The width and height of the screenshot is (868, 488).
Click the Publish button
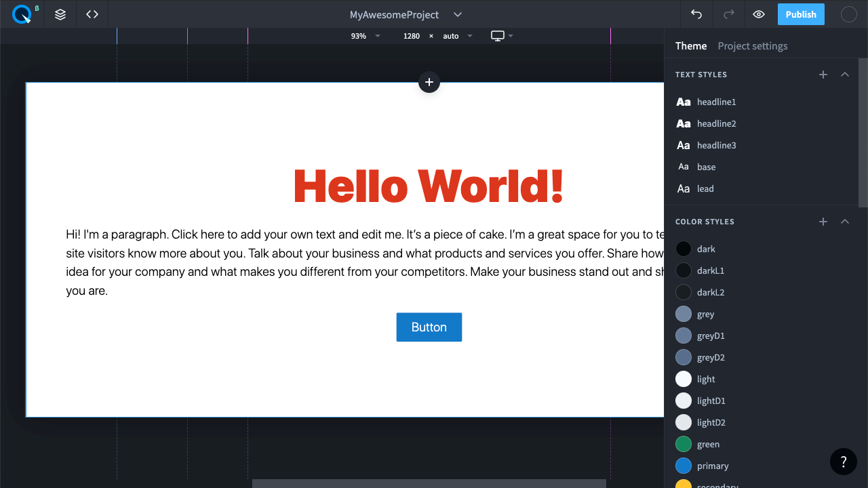point(801,14)
